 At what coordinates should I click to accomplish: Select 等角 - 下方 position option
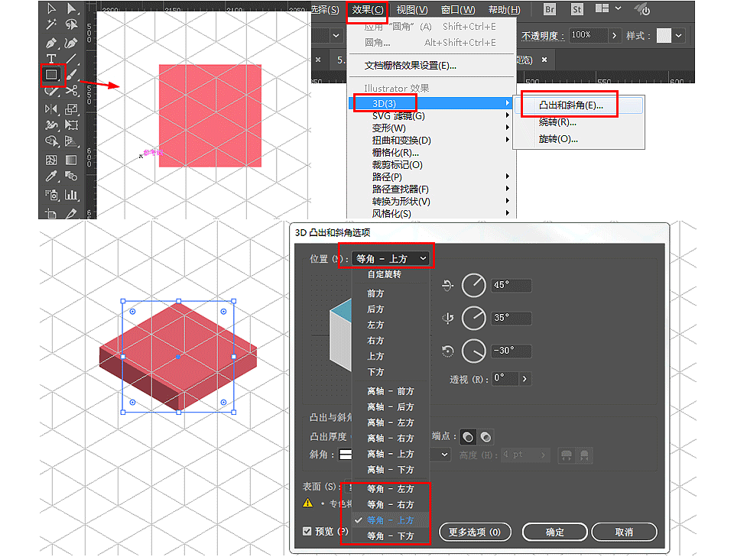point(391,536)
